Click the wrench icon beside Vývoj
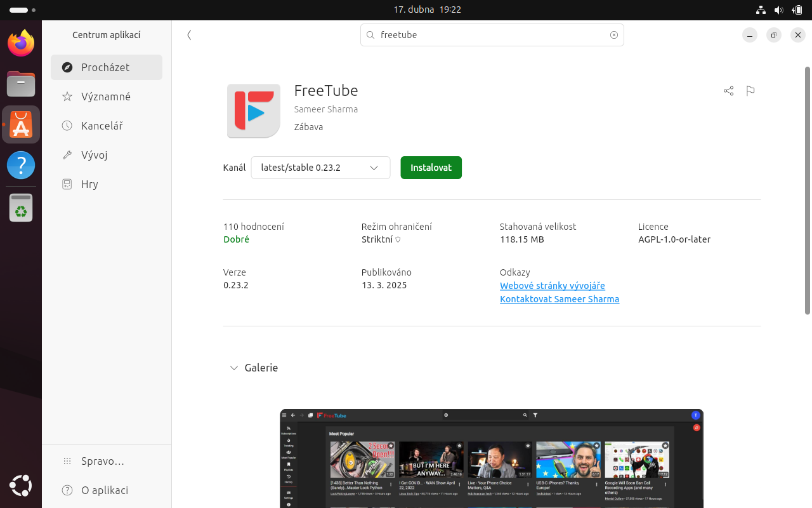Screen dimensions: 812x508 (x=67, y=155)
